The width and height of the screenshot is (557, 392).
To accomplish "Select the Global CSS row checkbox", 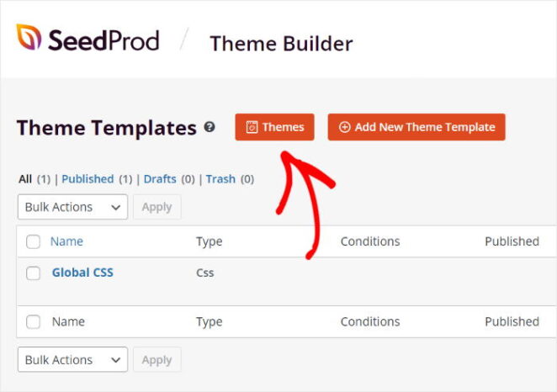I will pyautogui.click(x=33, y=273).
